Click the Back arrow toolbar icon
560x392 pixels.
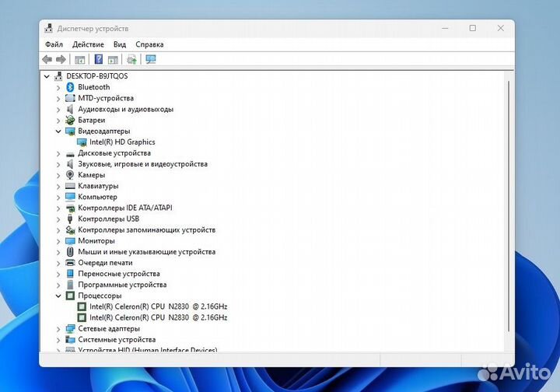[x=47, y=59]
